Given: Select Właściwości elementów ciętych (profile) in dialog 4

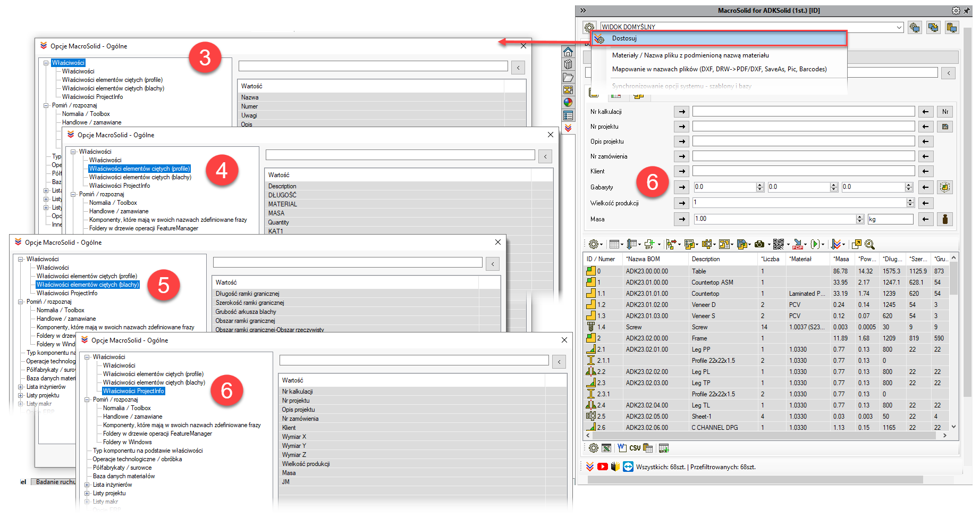Looking at the screenshot, I should 140,169.
